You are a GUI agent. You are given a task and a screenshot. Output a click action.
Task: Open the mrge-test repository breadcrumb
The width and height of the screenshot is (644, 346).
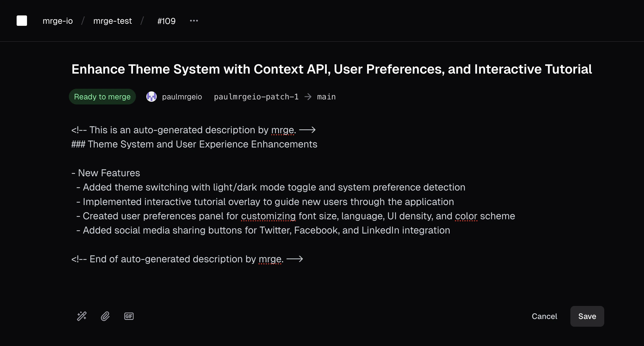(x=112, y=21)
